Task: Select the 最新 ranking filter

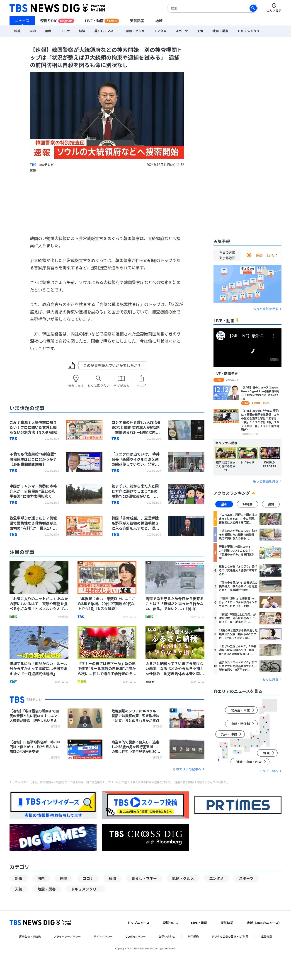Action: point(224,504)
